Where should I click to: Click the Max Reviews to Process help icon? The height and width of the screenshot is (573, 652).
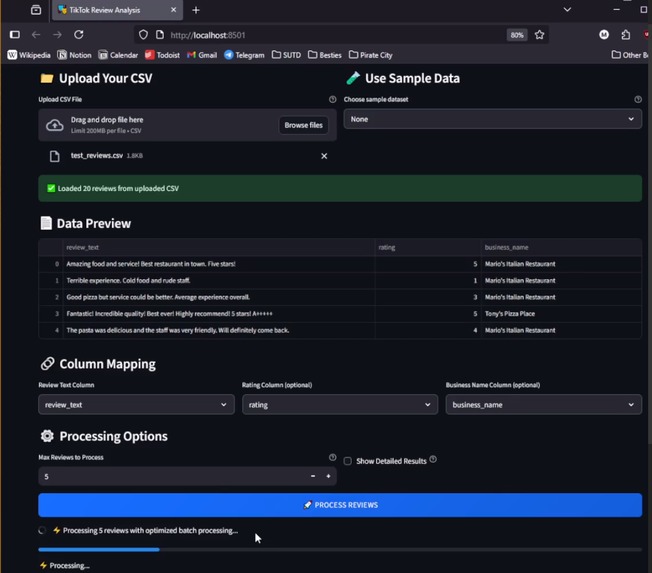click(x=332, y=457)
